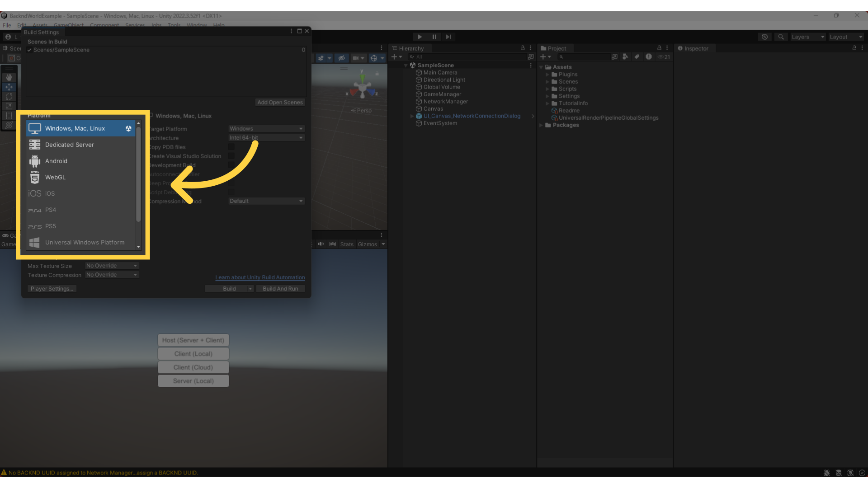Expand the Packages folder
Screen dimensions: 868x488
tap(541, 125)
